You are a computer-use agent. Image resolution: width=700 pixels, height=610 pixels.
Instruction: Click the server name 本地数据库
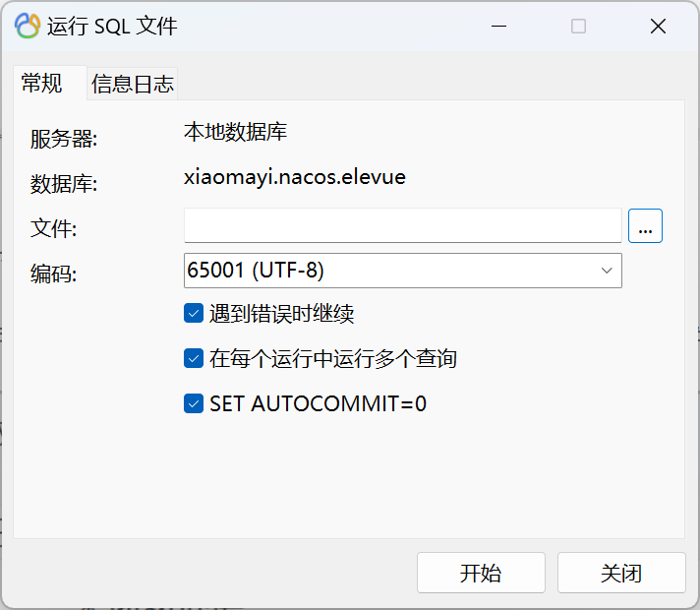pyautogui.click(x=235, y=132)
